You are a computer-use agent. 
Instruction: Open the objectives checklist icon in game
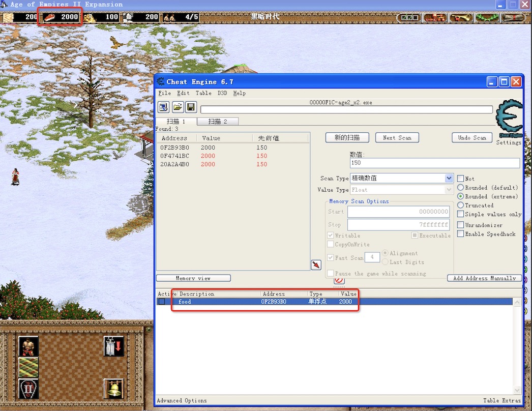point(409,17)
